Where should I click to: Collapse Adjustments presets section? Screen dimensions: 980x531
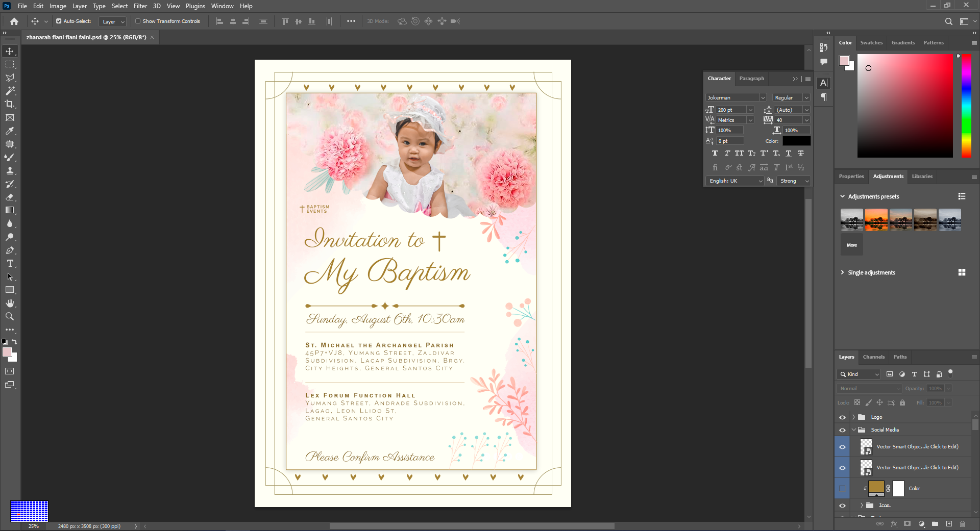(x=842, y=196)
